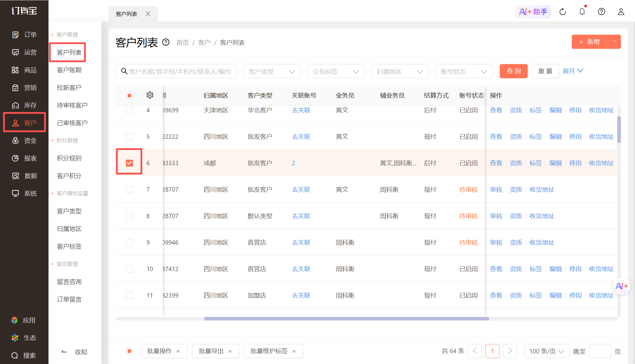
Task: Open the 批量操作 menu
Action: 164,351
